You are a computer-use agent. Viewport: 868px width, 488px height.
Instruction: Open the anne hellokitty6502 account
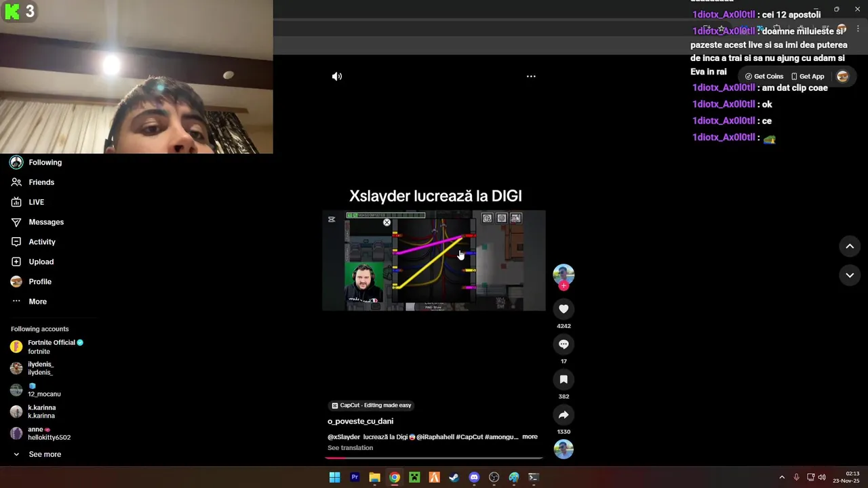41,434
